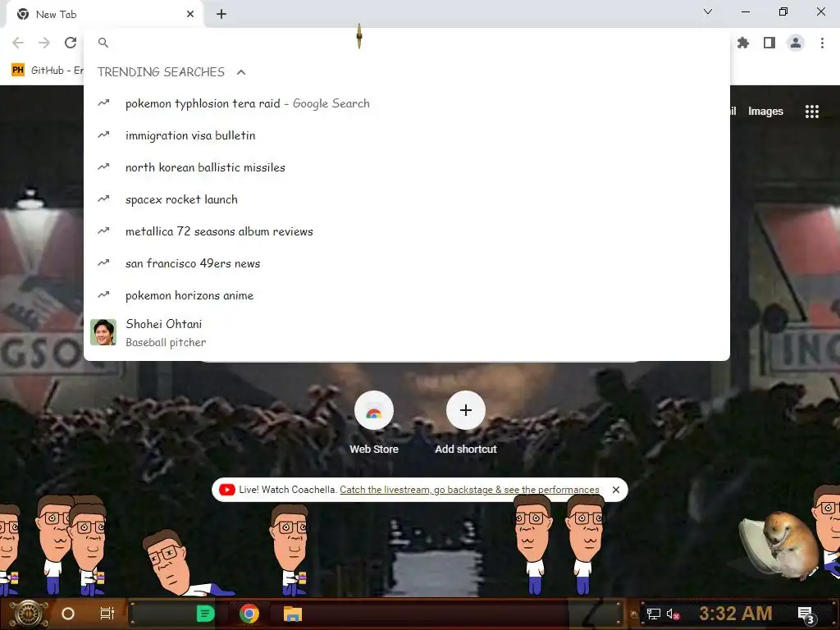Open Task View on the taskbar
Image resolution: width=840 pixels, height=630 pixels.
(107, 614)
